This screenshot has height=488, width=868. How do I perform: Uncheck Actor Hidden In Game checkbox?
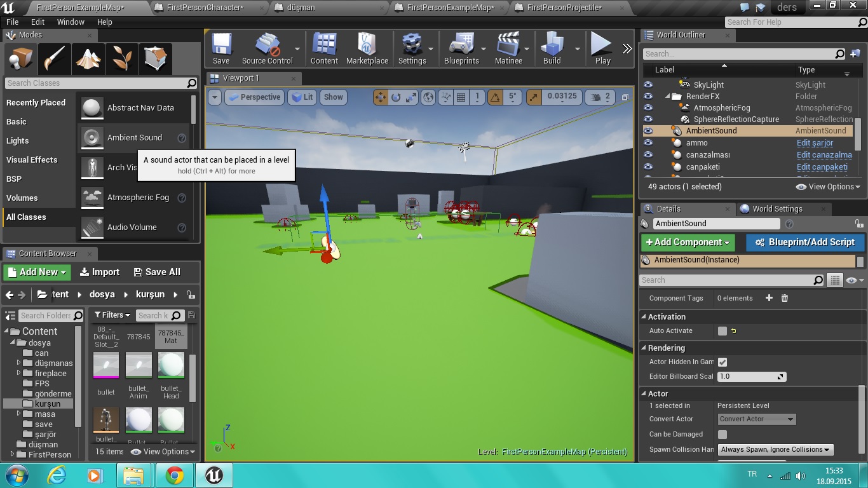point(722,362)
